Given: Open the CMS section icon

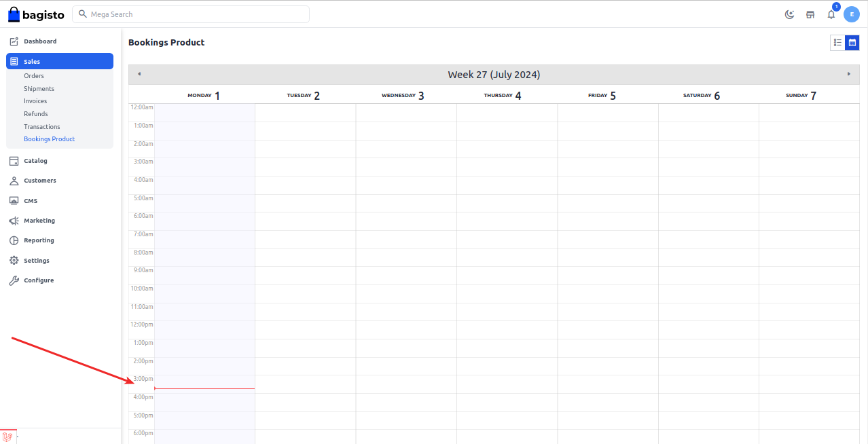Looking at the screenshot, I should pos(14,201).
